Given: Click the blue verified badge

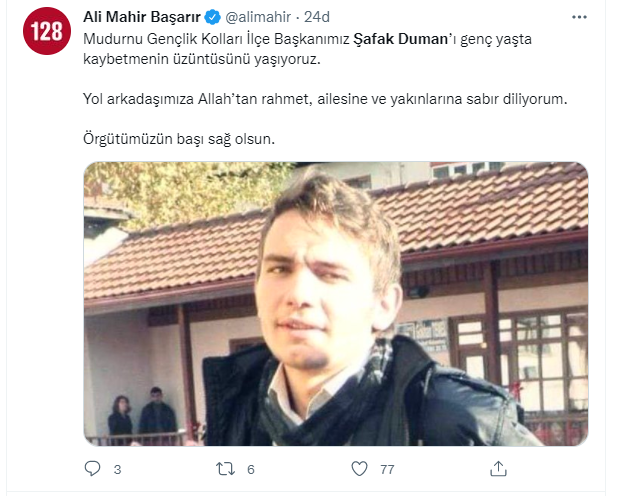Looking at the screenshot, I should [x=212, y=17].
